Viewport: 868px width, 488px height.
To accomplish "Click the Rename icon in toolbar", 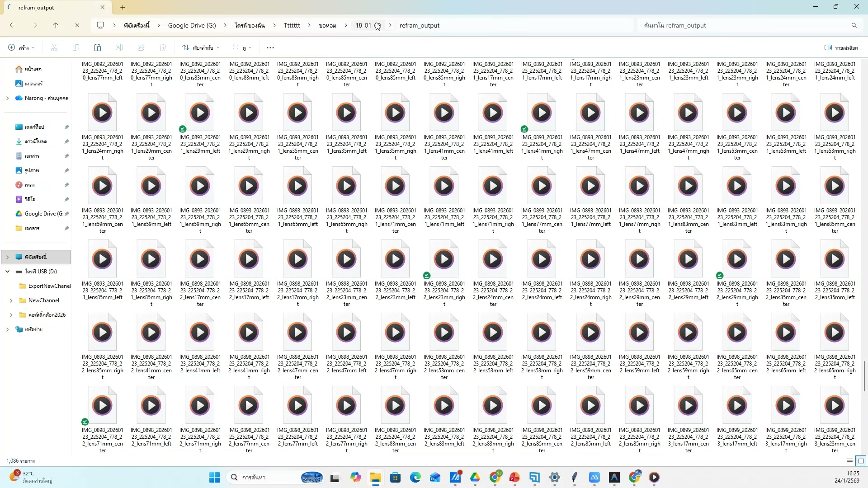I will pyautogui.click(x=119, y=47).
